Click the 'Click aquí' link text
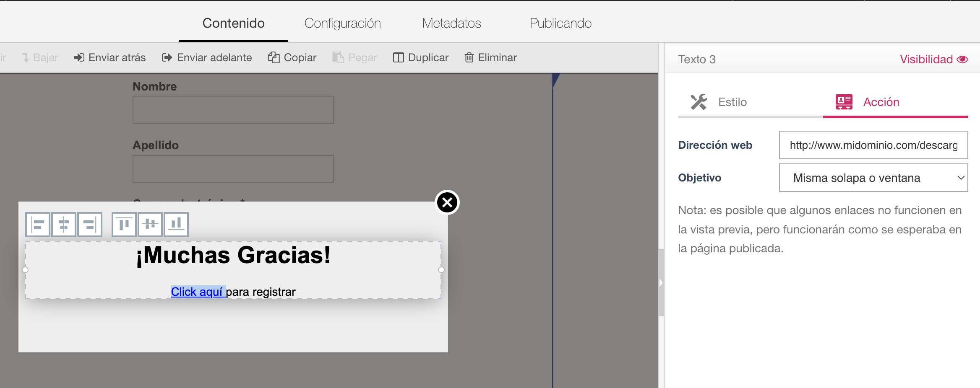 (197, 292)
